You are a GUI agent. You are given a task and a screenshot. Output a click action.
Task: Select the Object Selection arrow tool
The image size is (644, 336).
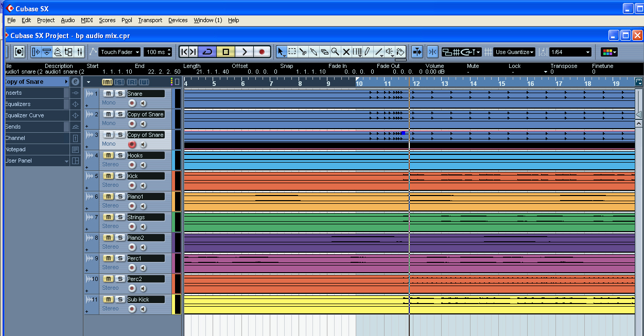[281, 52]
